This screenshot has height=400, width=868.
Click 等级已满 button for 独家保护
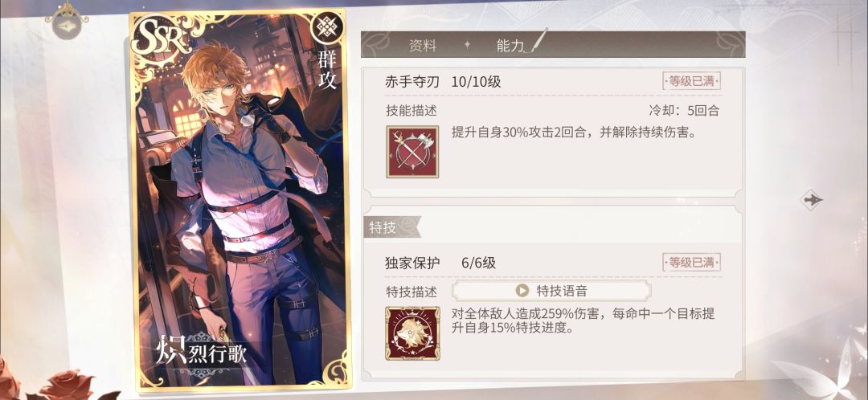(691, 262)
